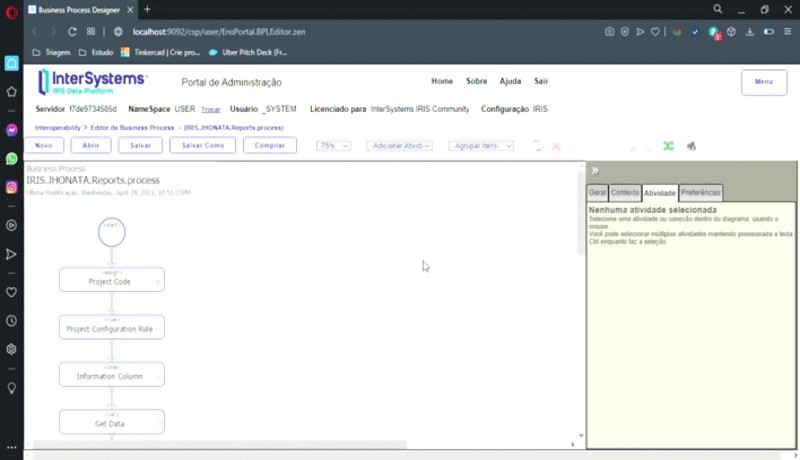Reload the page with the browser refresh icon

73,31
